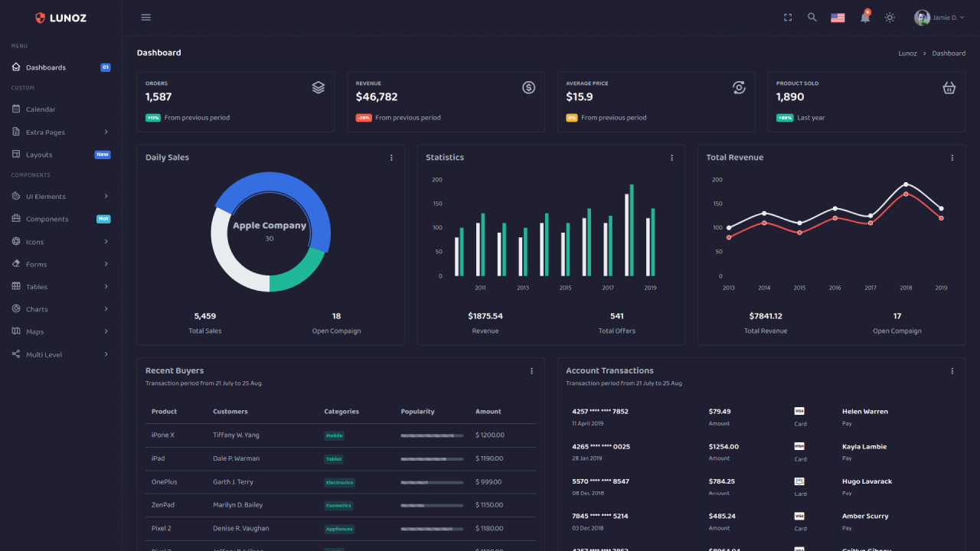
Task: Click the LUNOZ logo
Action: 61,17
